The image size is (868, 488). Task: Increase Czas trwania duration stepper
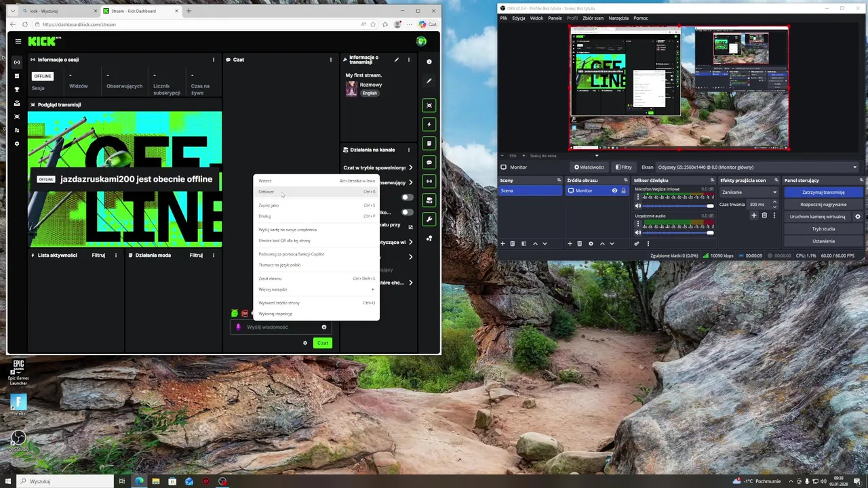click(774, 202)
